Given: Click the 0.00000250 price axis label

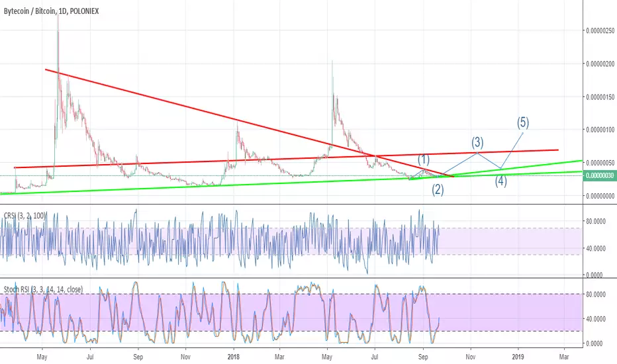Looking at the screenshot, I should (x=600, y=30).
